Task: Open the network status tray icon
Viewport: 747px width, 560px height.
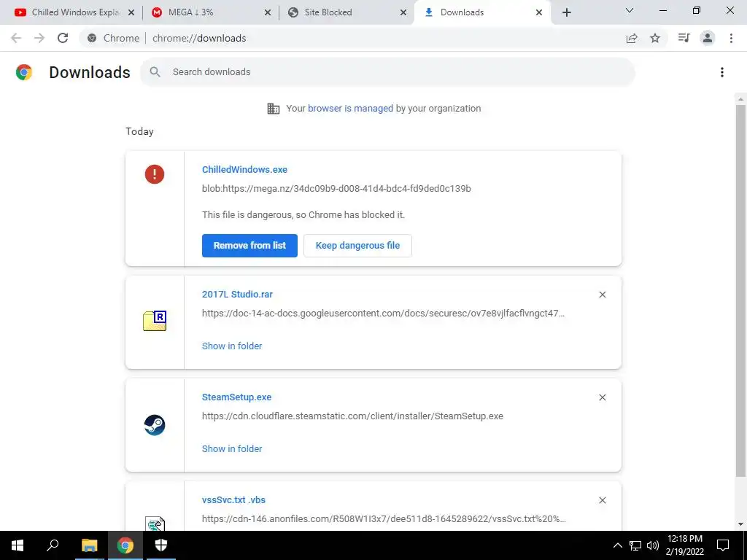Action: [635, 545]
